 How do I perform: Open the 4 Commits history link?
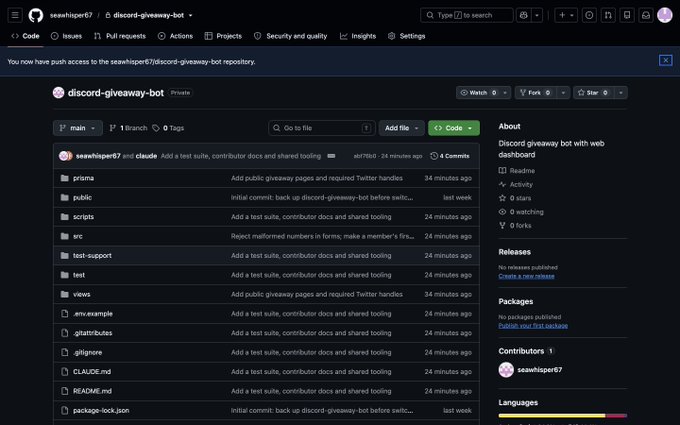click(450, 156)
